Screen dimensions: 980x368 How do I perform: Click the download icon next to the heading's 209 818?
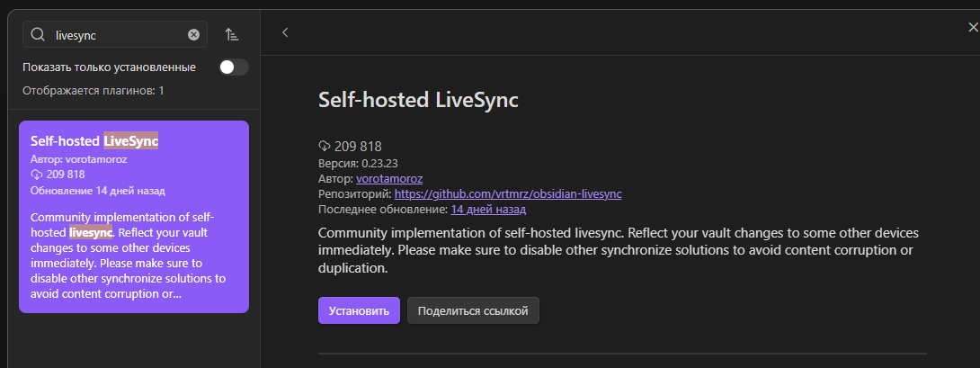[x=325, y=147]
